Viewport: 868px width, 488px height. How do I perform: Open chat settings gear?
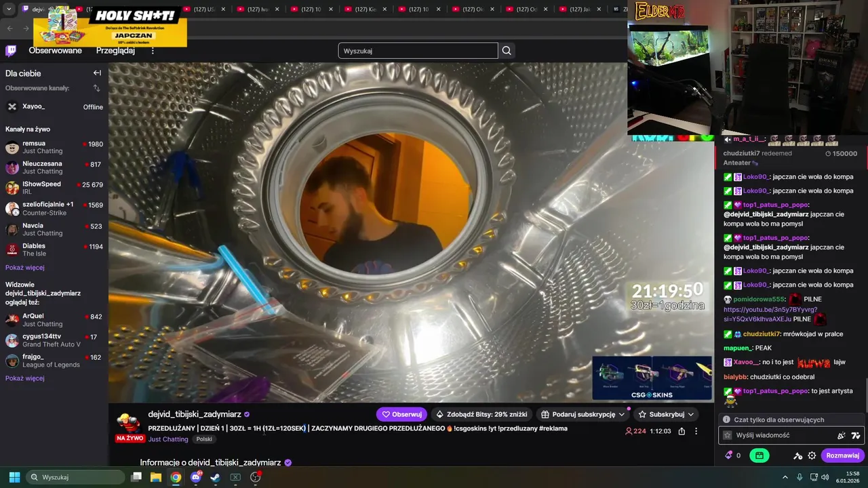point(812,455)
